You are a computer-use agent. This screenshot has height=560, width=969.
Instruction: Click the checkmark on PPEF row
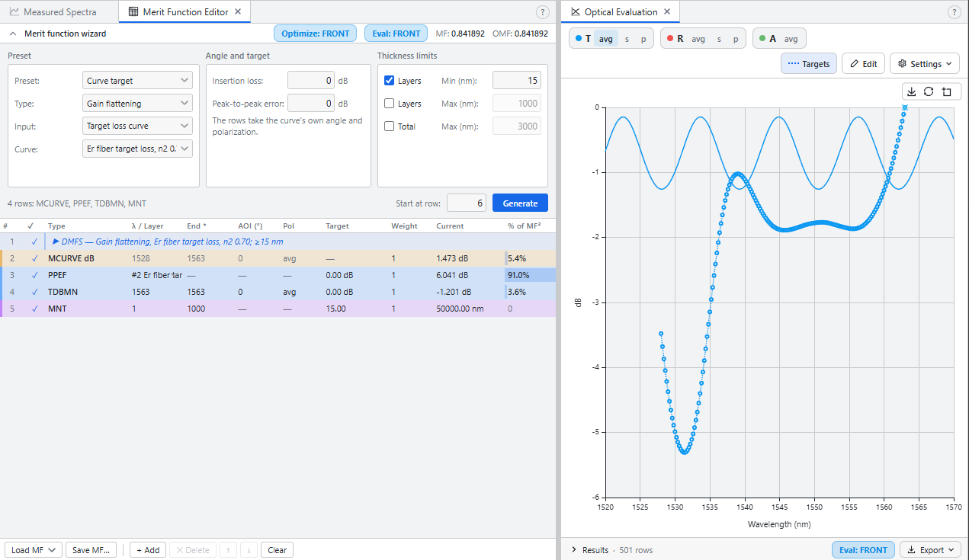pos(34,275)
